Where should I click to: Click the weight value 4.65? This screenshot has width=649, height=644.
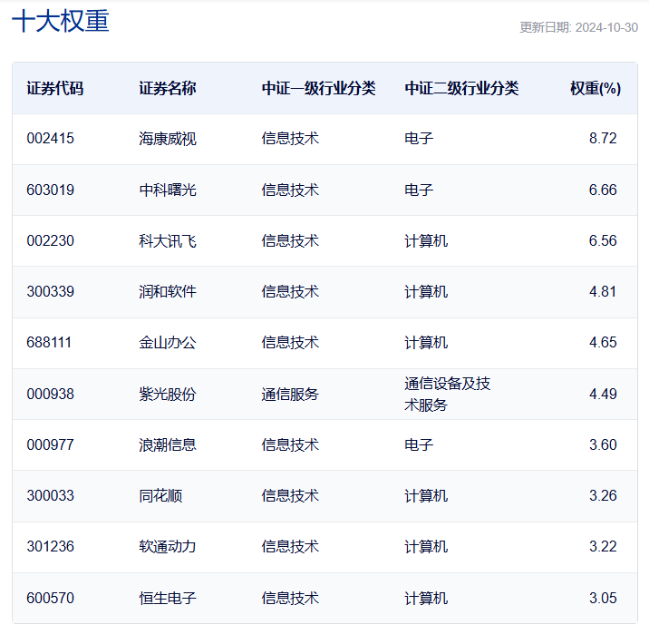pos(603,343)
